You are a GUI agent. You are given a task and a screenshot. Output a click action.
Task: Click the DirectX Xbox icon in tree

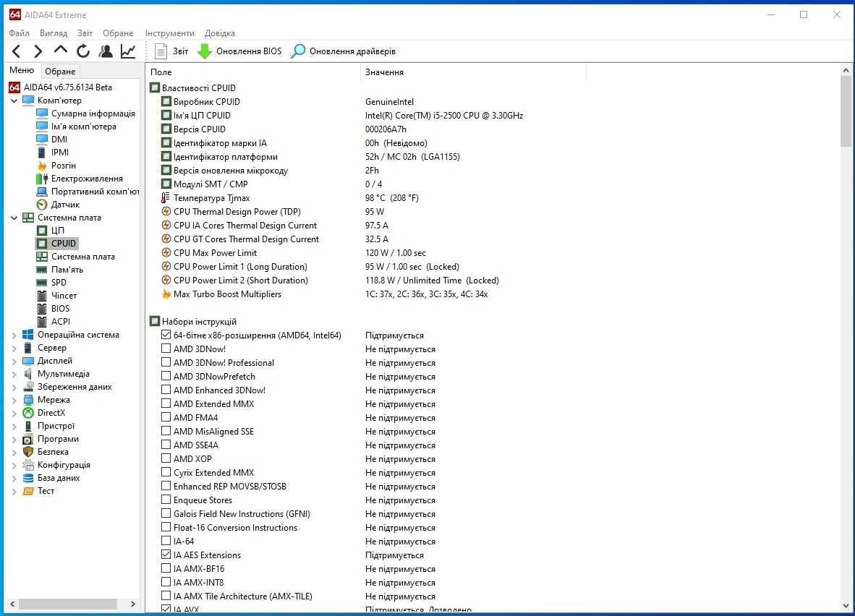[27, 414]
